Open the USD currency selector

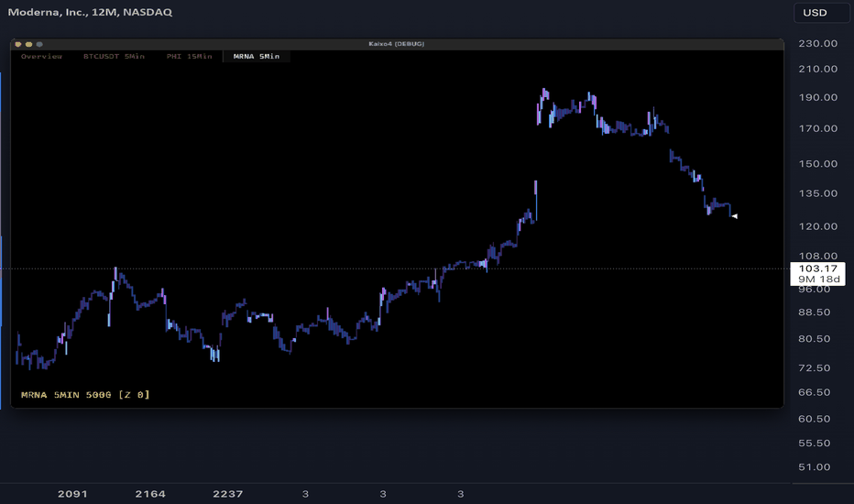click(821, 13)
